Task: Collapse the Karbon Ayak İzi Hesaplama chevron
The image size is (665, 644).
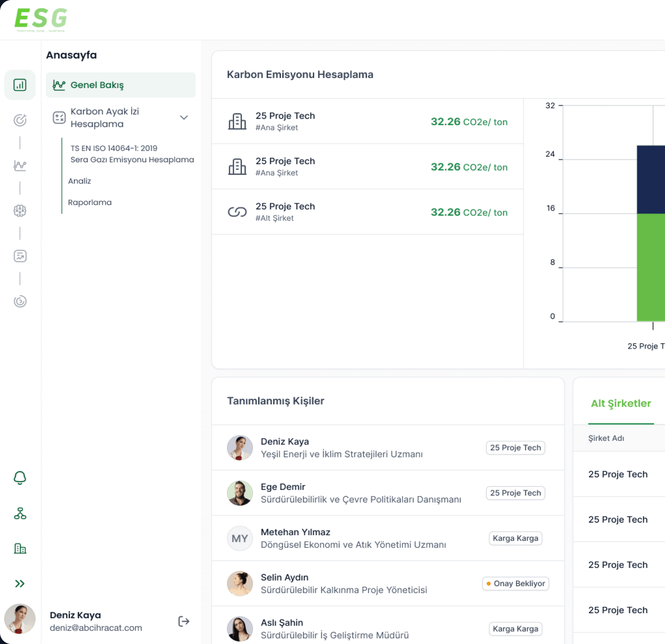Action: 183,118
